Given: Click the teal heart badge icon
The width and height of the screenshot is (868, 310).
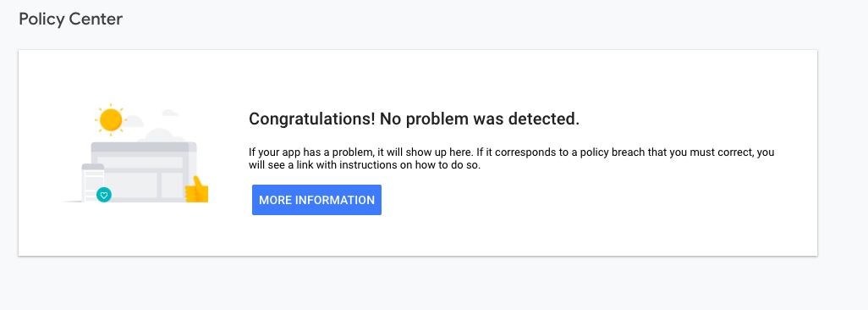Looking at the screenshot, I should pyautogui.click(x=104, y=195).
